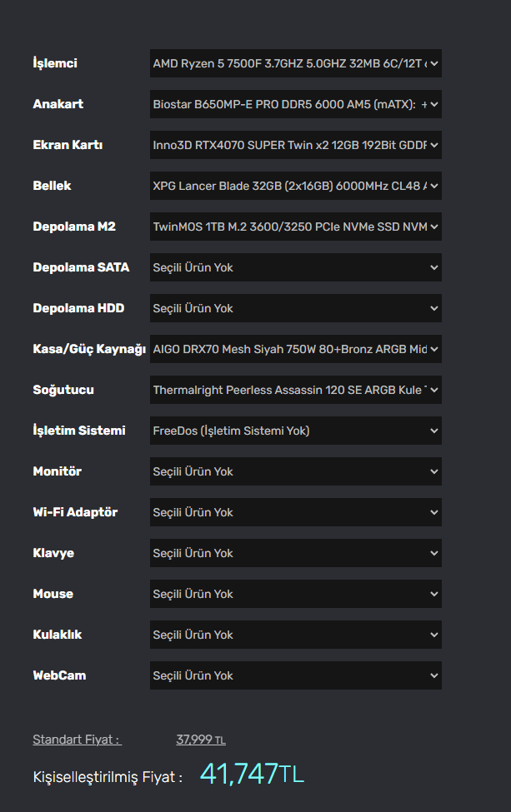Open the WebCam dropdown list

(295, 675)
